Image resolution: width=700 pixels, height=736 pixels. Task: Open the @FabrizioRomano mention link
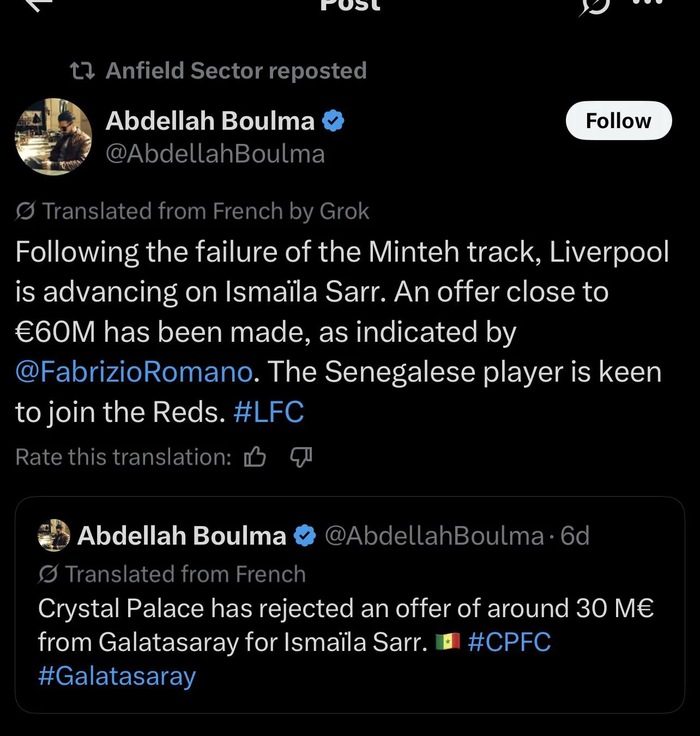tap(134, 372)
